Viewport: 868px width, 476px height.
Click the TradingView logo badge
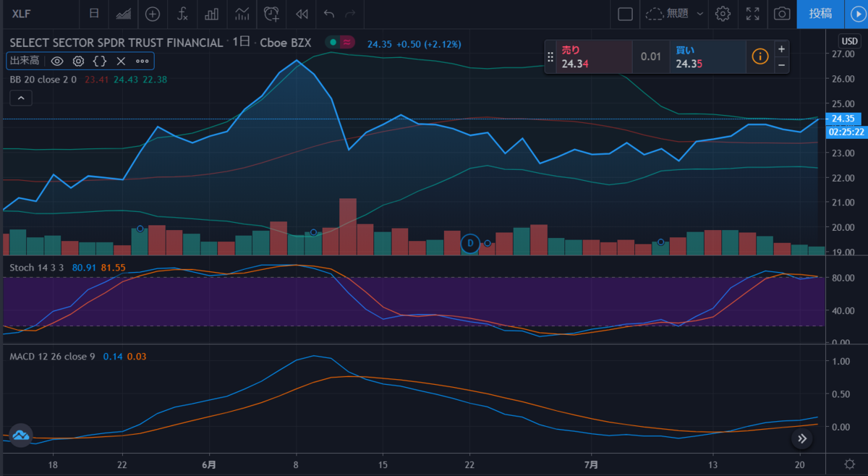[20, 435]
